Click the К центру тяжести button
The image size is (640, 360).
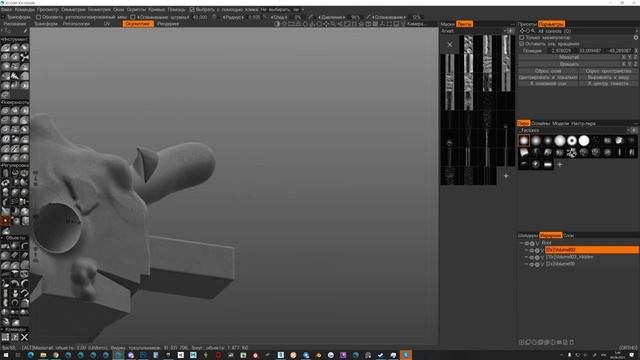point(608,83)
